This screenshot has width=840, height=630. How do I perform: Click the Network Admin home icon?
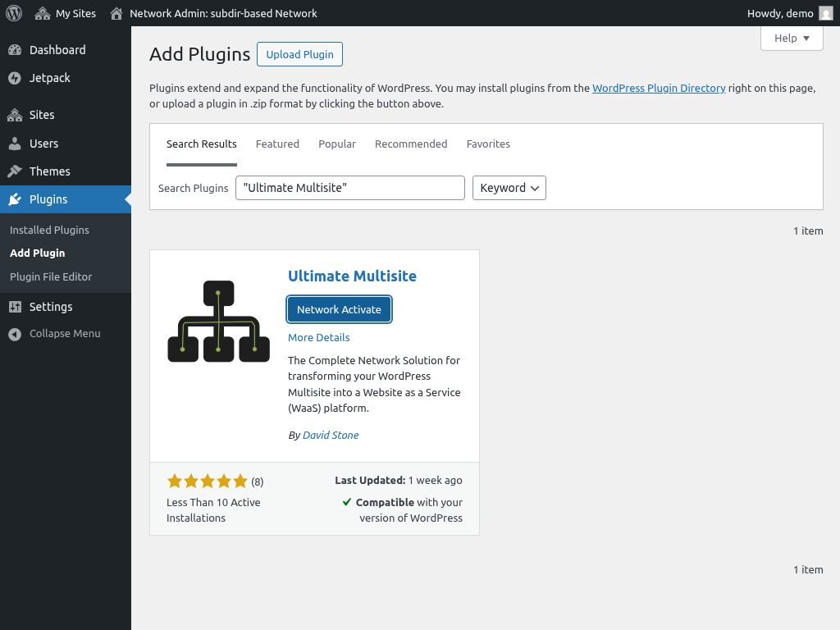[116, 13]
